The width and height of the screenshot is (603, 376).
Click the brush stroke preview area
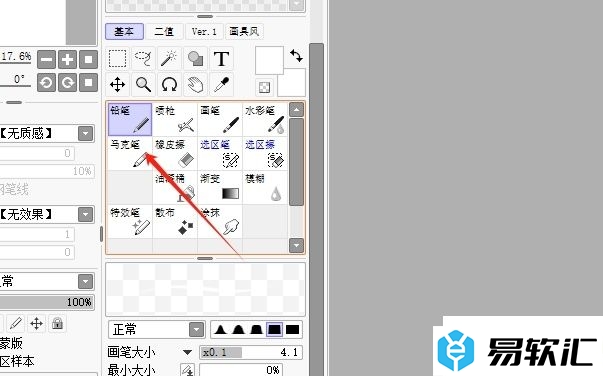[x=205, y=289]
